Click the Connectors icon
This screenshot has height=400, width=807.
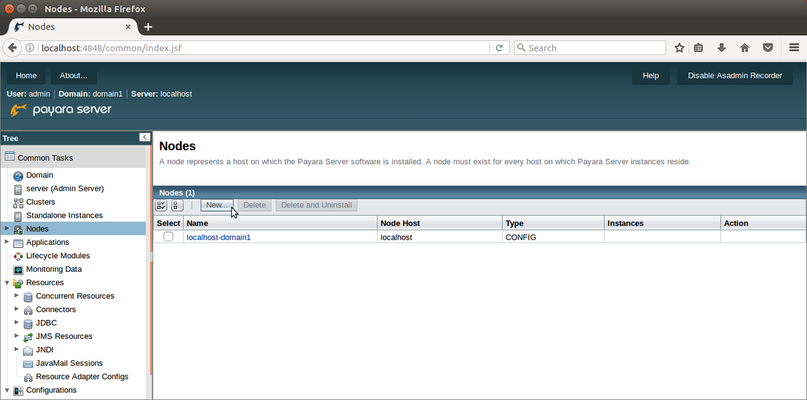point(28,310)
